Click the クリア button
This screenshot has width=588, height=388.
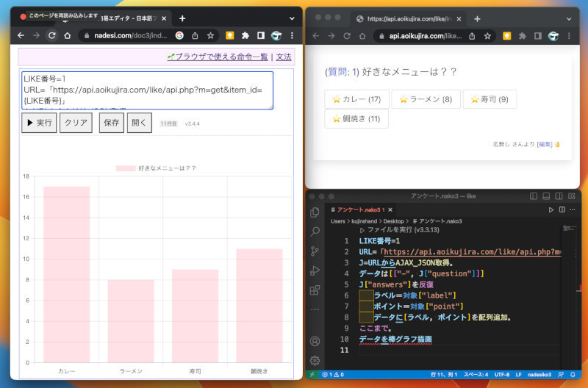[x=76, y=123]
